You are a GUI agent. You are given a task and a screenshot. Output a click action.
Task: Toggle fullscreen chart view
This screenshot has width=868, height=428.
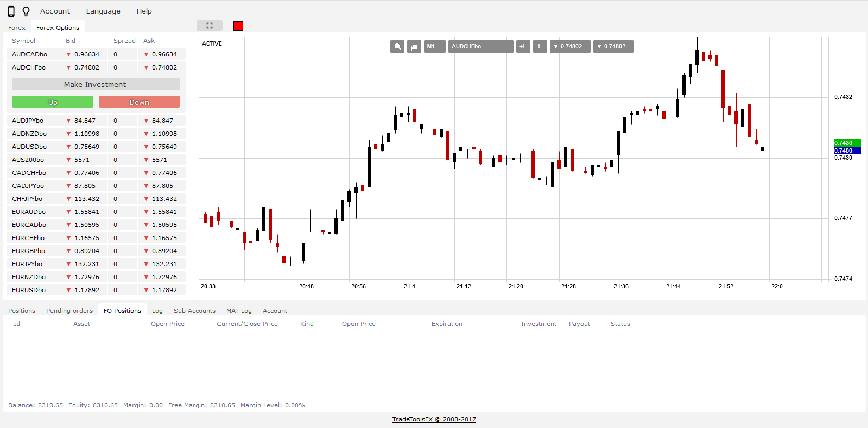point(210,26)
